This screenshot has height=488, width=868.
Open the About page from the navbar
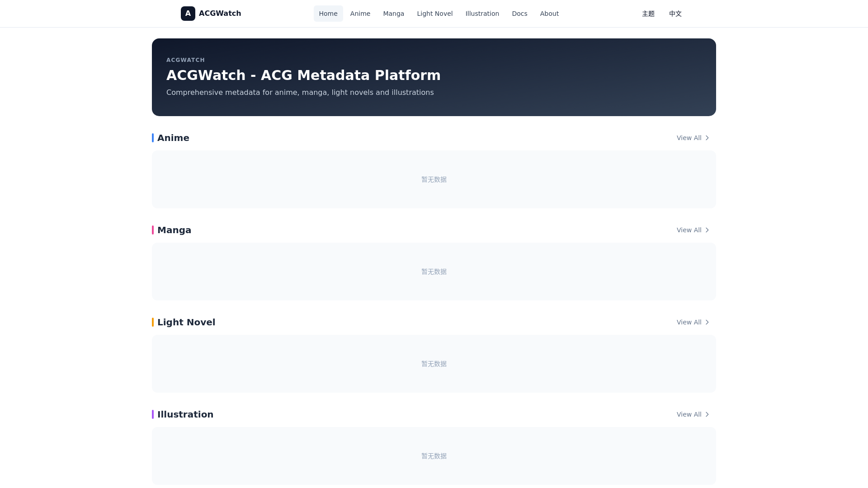(x=549, y=14)
